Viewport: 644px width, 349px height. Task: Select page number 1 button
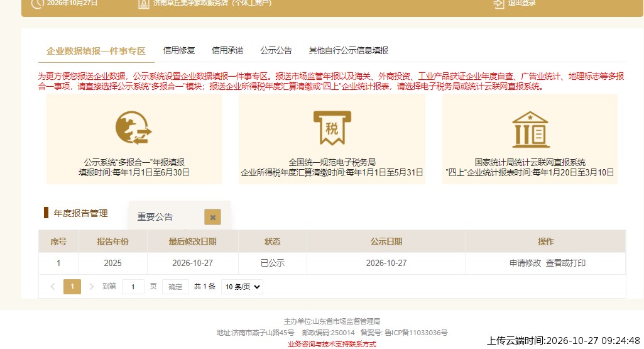pyautogui.click(x=72, y=287)
